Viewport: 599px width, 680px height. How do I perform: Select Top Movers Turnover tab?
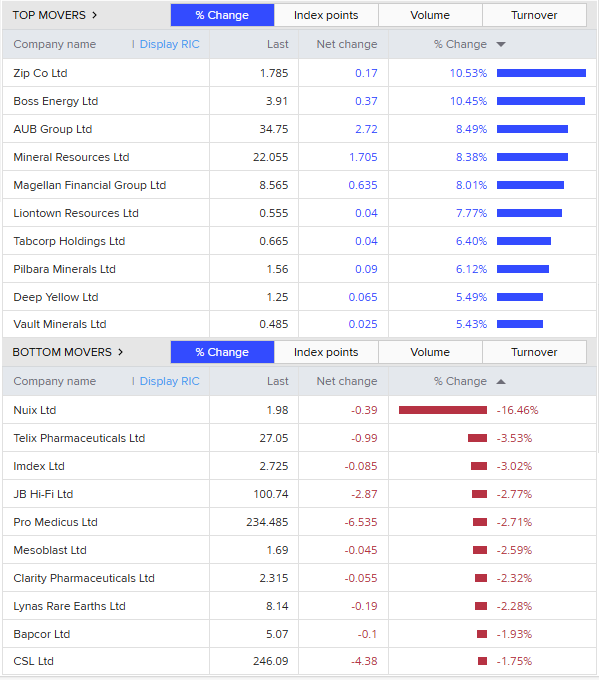(534, 15)
